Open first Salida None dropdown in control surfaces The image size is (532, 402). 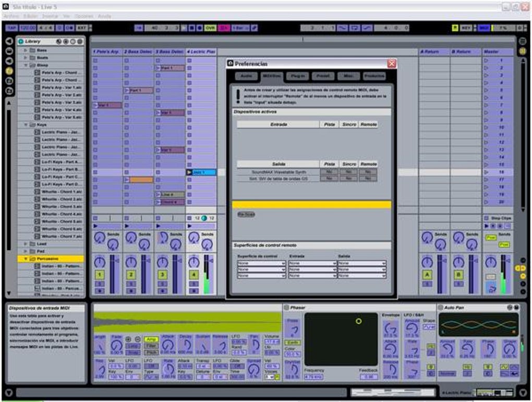coord(361,264)
